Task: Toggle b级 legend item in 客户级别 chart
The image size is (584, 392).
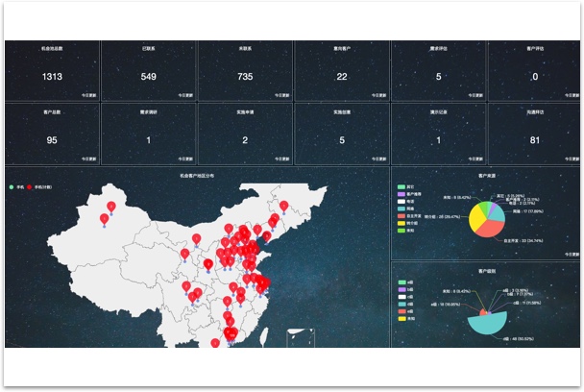Action: coord(405,289)
